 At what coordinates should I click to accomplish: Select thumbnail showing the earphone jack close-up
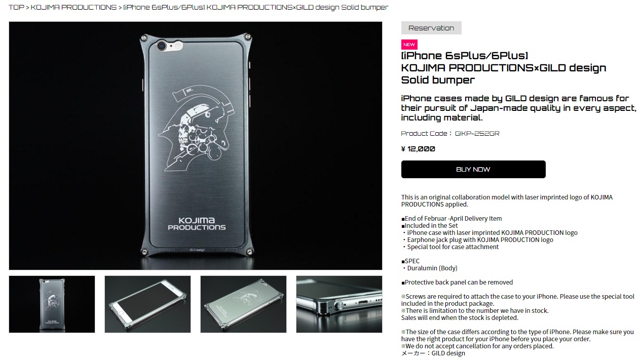tap(339, 304)
